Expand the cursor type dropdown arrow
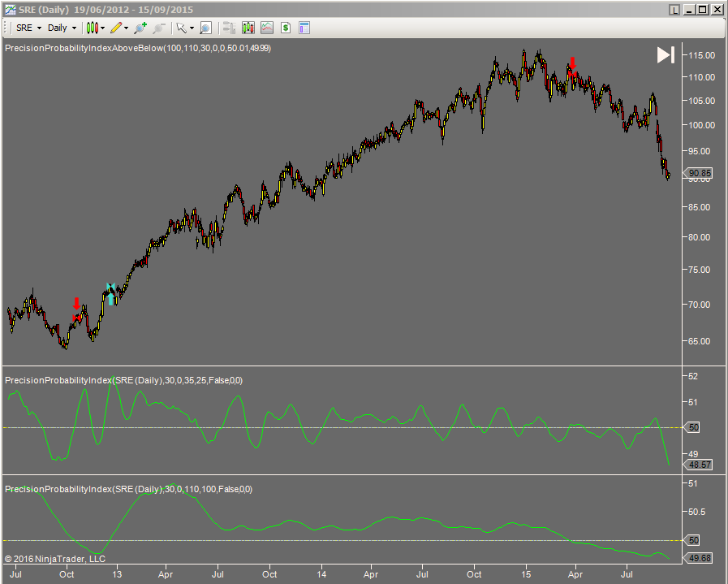 click(192, 28)
